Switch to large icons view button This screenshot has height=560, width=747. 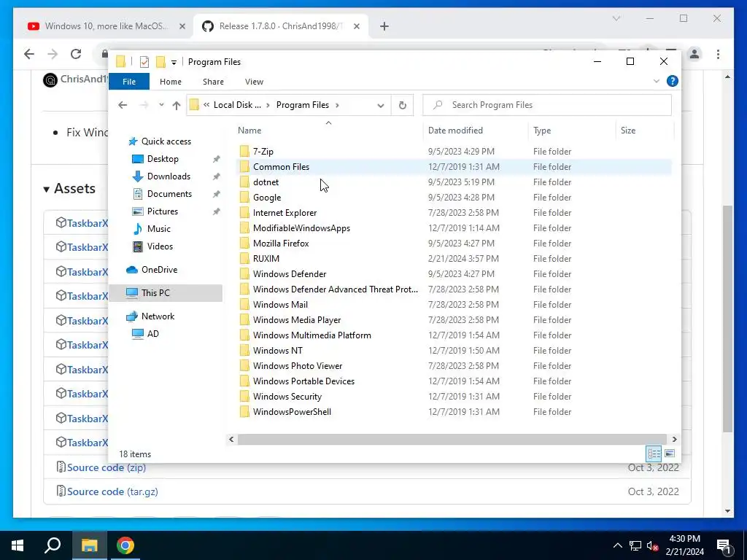point(670,454)
